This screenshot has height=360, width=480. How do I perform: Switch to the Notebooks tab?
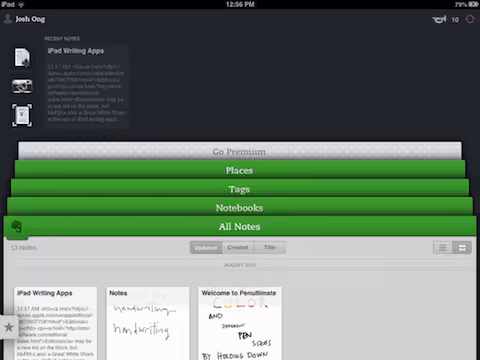tap(240, 207)
